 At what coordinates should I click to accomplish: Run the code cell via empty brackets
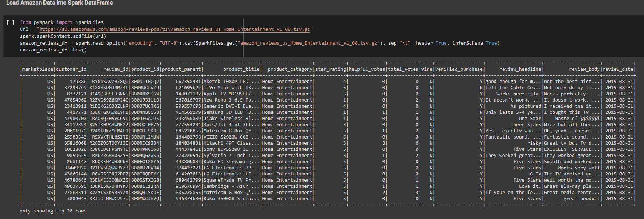(11, 22)
